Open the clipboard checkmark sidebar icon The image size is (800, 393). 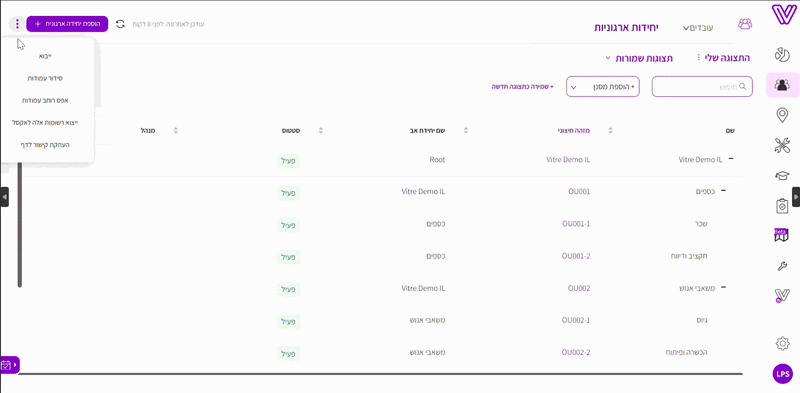782,206
